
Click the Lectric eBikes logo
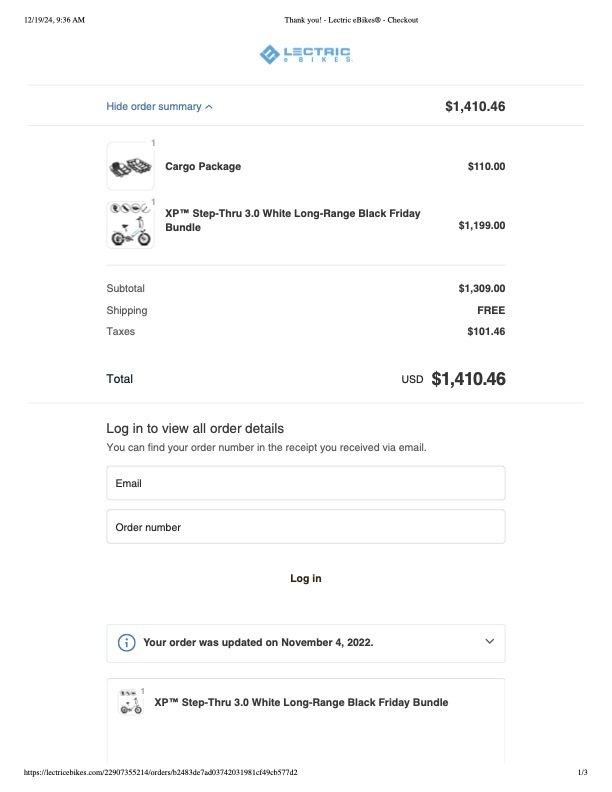click(x=305, y=54)
